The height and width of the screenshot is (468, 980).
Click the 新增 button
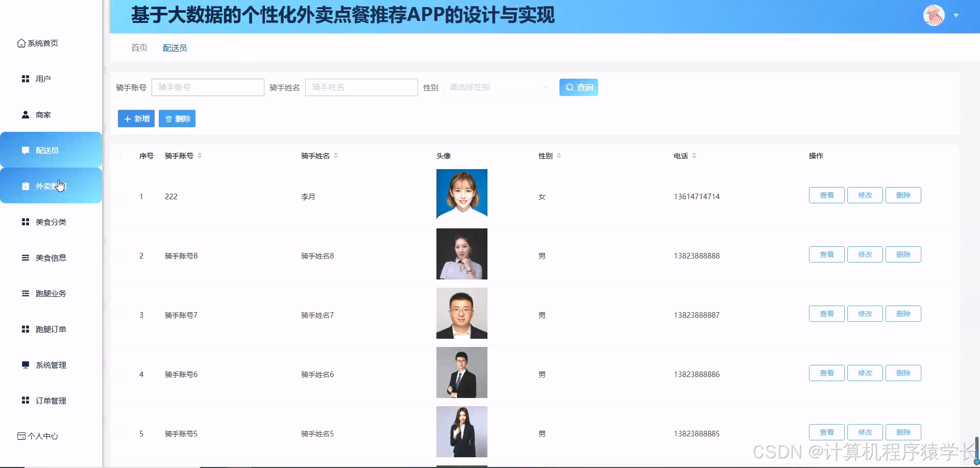tap(136, 119)
